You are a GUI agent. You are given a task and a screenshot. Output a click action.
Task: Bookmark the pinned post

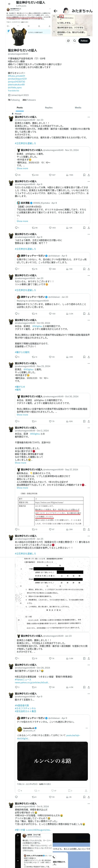click(x=84, y=175)
